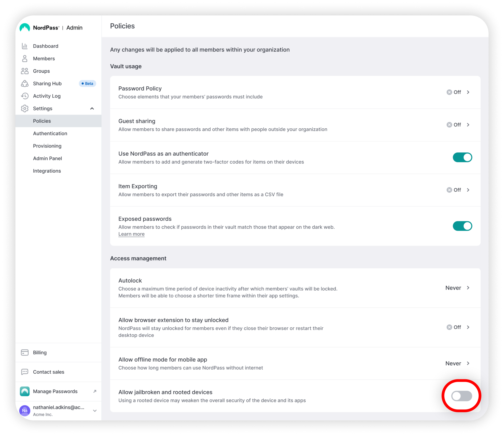Click the NordPass logo icon
504x436 pixels.
pos(25,28)
